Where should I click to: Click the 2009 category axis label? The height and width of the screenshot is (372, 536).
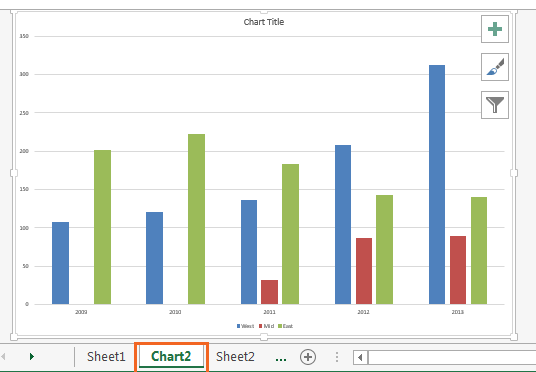tap(81, 312)
